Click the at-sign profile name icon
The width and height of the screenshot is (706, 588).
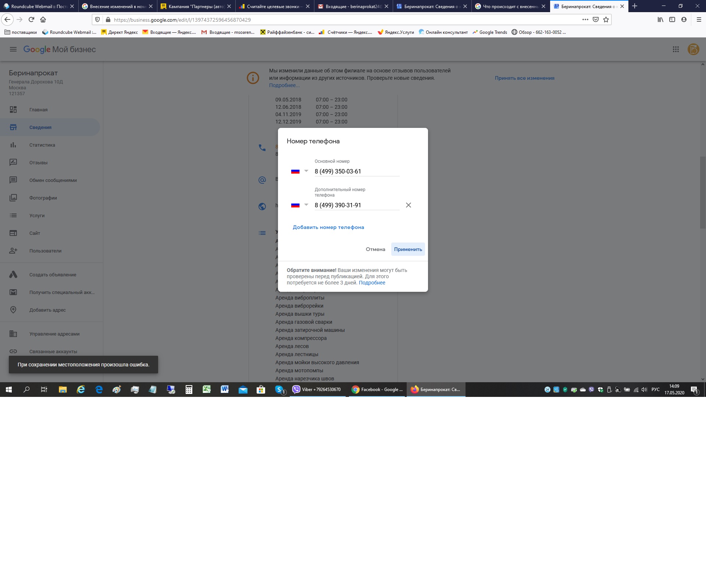262,180
